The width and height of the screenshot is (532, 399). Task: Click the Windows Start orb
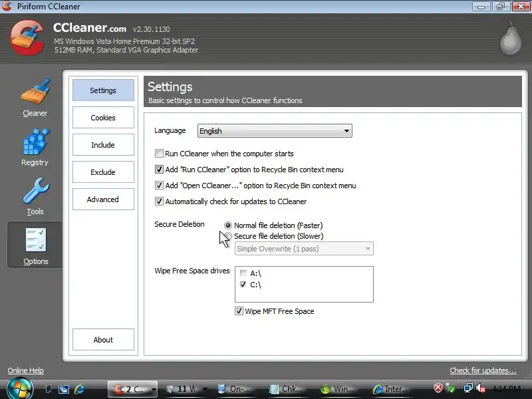[x=20, y=389]
